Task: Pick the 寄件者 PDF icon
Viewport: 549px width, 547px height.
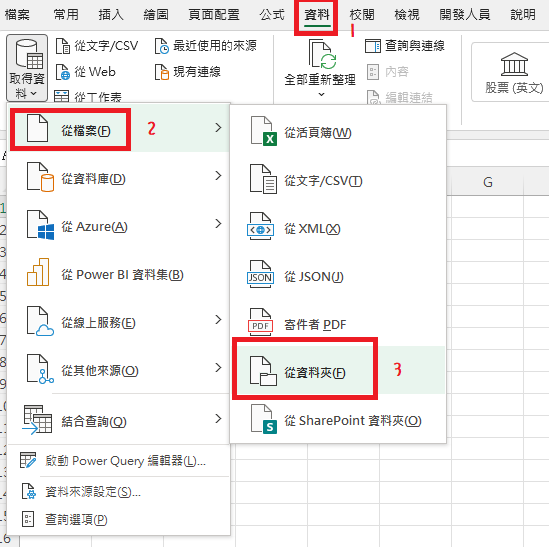Action: [260, 322]
